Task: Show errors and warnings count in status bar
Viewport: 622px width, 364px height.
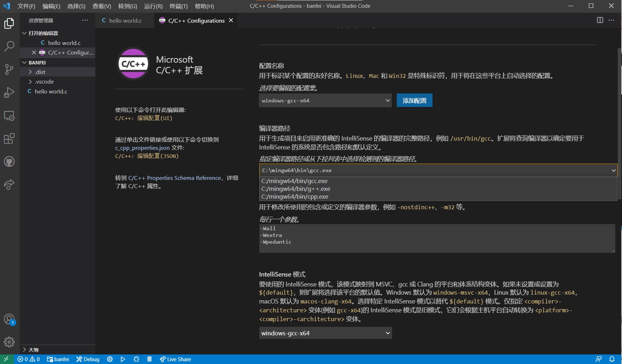Action: (29, 359)
